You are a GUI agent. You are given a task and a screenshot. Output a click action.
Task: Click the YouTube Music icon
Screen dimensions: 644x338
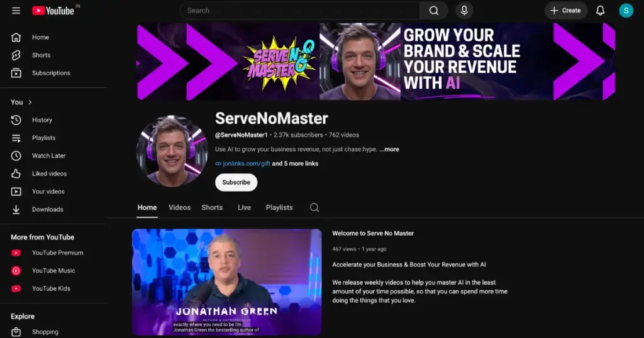point(16,271)
